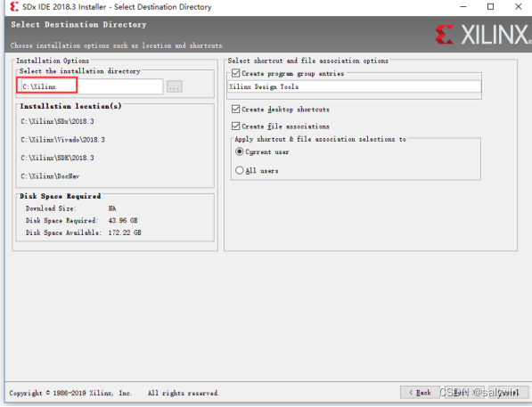Select the Current user radio button
The image size is (532, 407).
pos(240,151)
